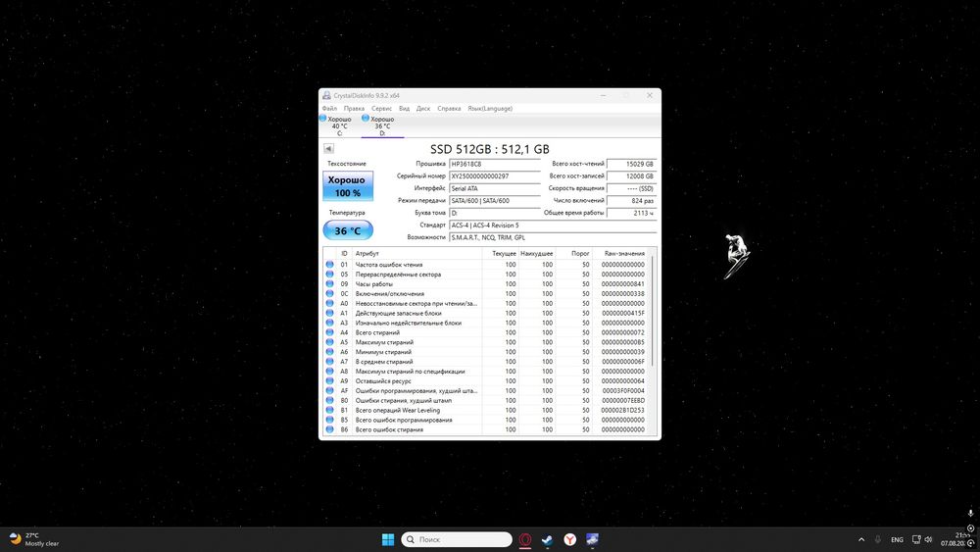
Task: Open Steam from the taskbar
Action: point(548,539)
